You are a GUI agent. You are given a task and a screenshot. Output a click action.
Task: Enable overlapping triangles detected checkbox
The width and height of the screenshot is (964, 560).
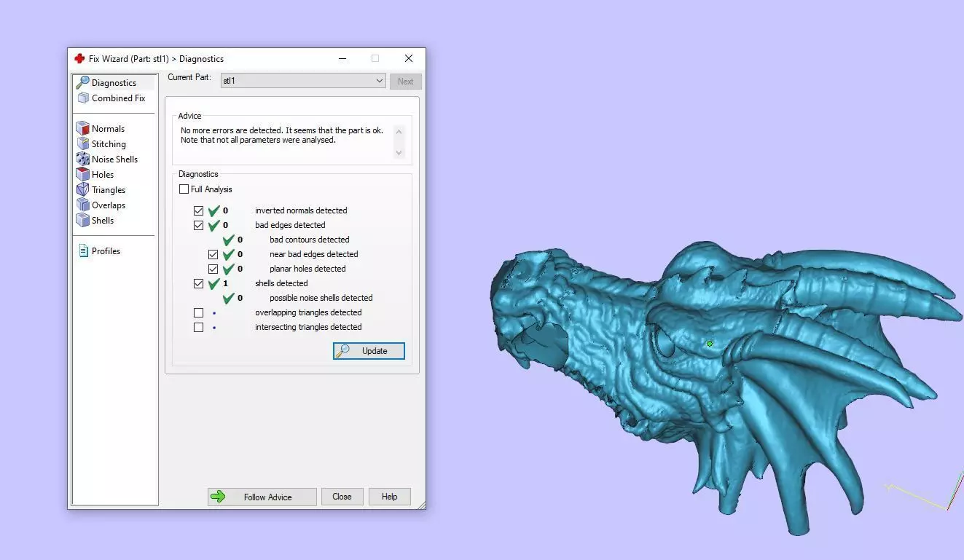pos(198,312)
